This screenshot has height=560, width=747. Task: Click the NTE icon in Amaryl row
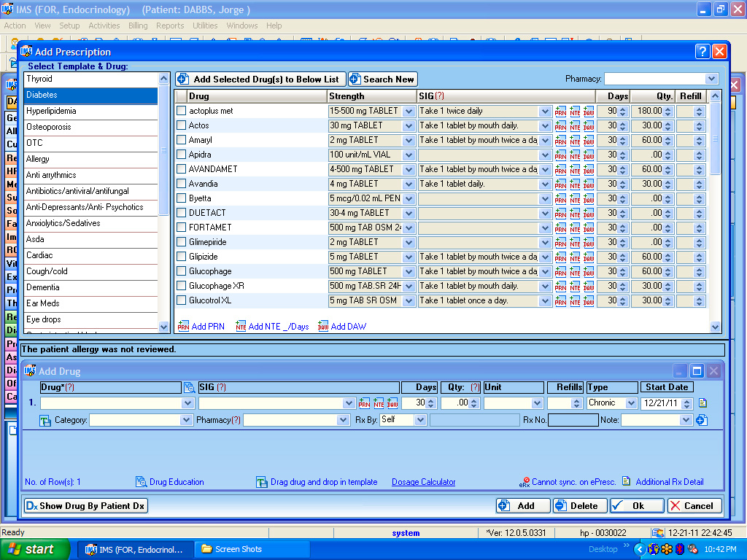pos(575,141)
